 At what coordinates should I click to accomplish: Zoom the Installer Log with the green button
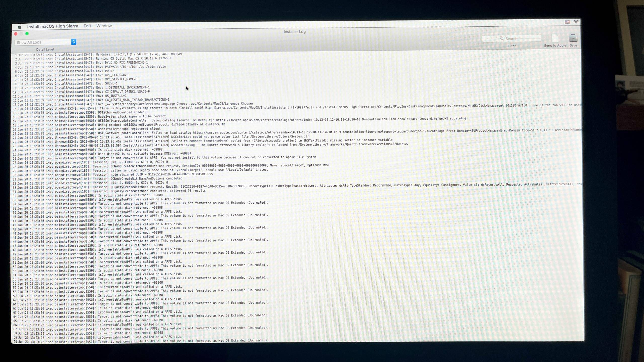click(x=27, y=33)
